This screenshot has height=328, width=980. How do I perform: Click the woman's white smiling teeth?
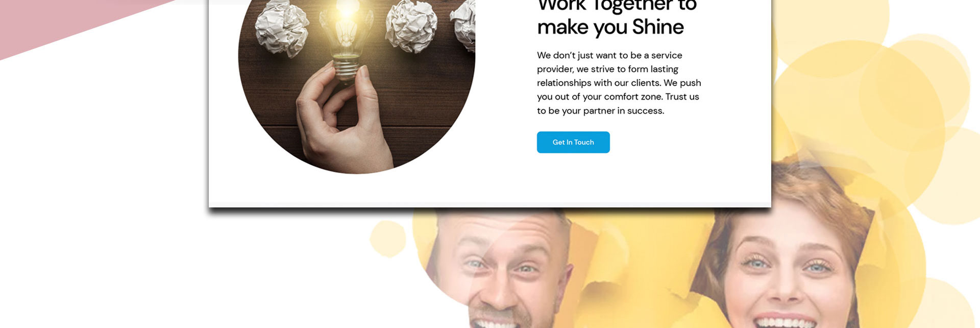(x=785, y=321)
